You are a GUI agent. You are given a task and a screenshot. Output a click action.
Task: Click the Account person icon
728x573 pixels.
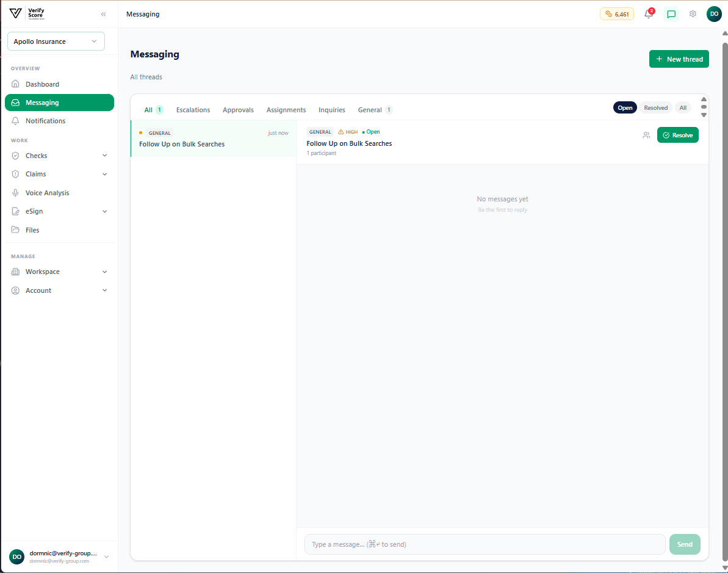(x=15, y=290)
